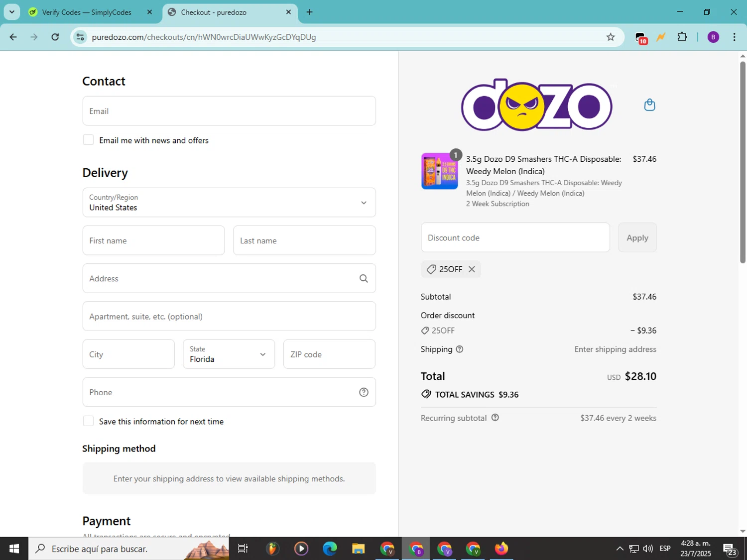
Task: Click the Windows taskbar search box
Action: click(x=129, y=549)
